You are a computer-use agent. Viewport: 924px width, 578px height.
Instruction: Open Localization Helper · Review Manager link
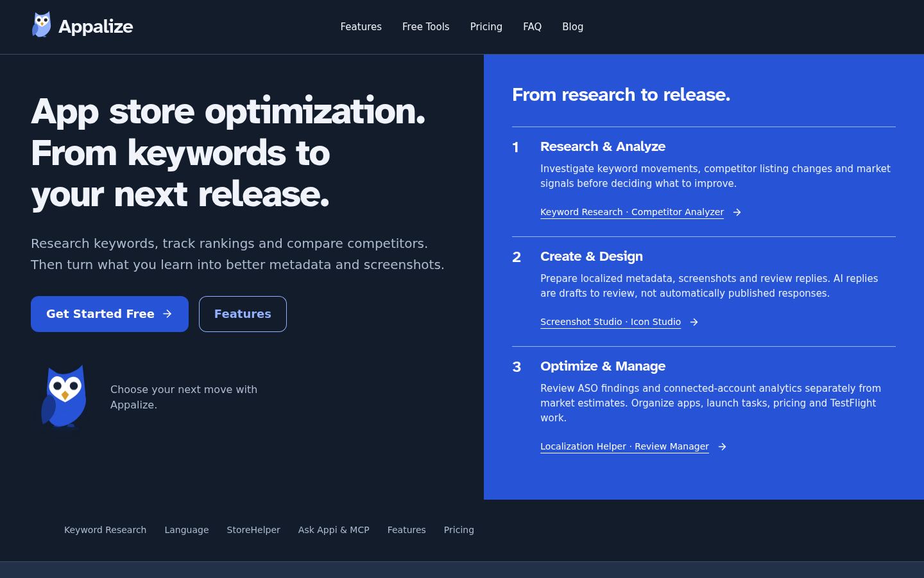pos(624,446)
